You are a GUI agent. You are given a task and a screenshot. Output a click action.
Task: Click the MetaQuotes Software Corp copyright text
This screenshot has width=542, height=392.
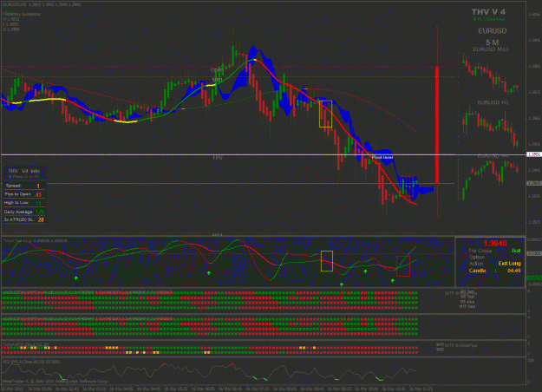[x=56, y=382]
